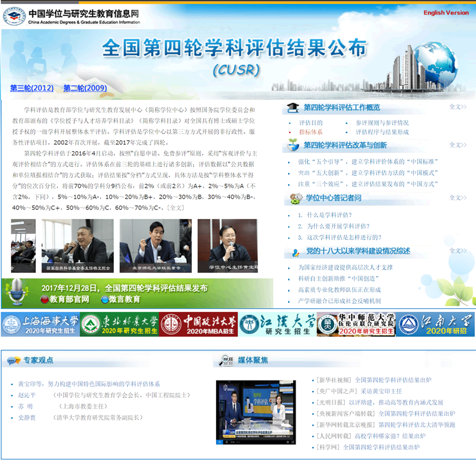Open 全文>> for 第四轮学科评估工作概览 section
476x461 pixels.
[x=458, y=107]
